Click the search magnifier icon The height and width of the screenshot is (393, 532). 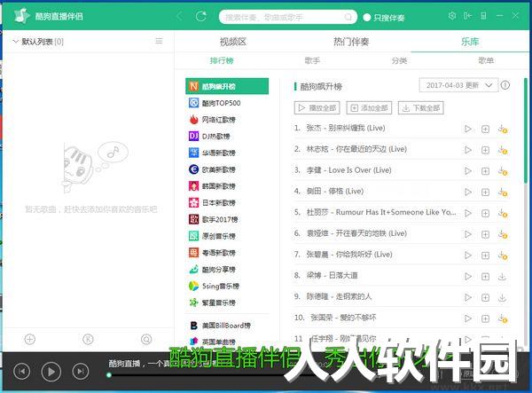click(x=348, y=17)
